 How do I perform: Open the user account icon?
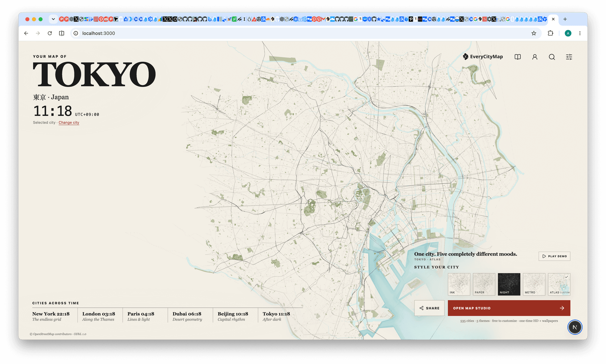tap(535, 57)
